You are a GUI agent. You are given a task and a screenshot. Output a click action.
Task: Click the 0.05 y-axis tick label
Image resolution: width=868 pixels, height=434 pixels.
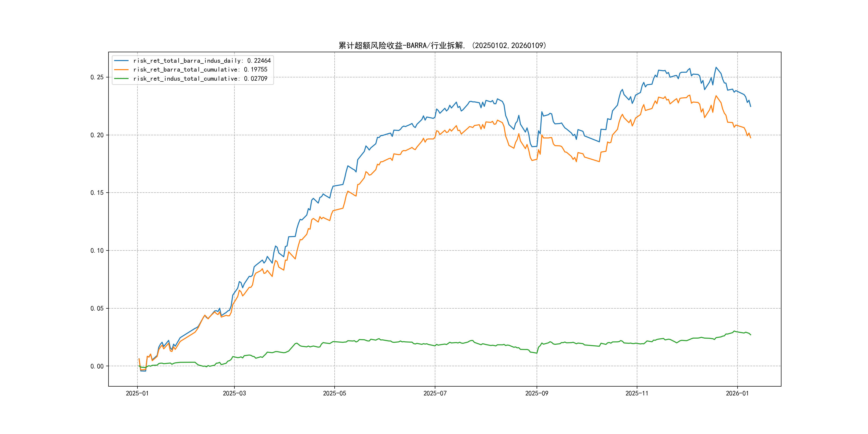[x=97, y=308]
